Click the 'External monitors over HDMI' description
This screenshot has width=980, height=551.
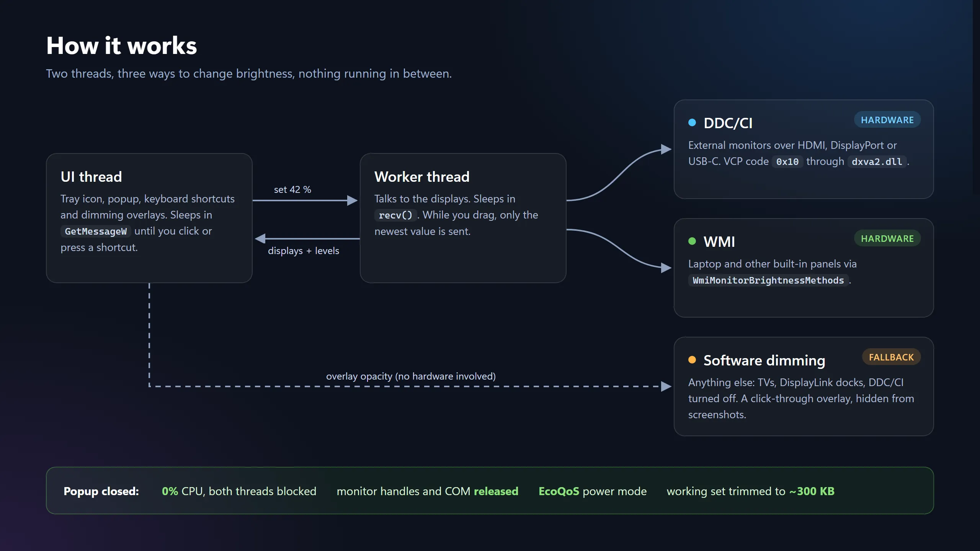click(799, 153)
